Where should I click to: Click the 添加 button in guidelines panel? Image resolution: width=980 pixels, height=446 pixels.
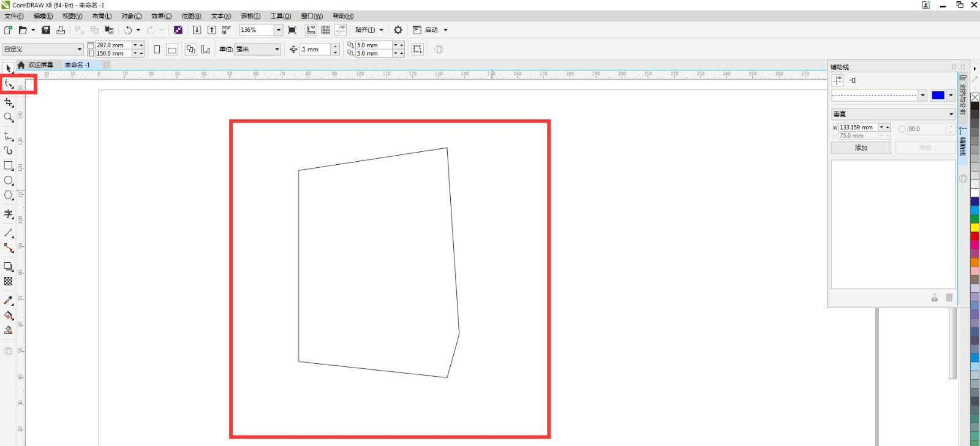861,148
